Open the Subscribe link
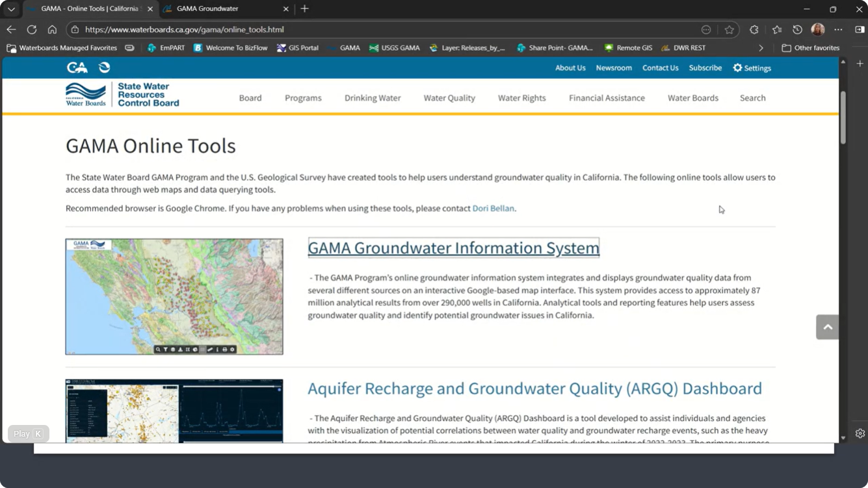The width and height of the screenshot is (868, 488). point(705,68)
